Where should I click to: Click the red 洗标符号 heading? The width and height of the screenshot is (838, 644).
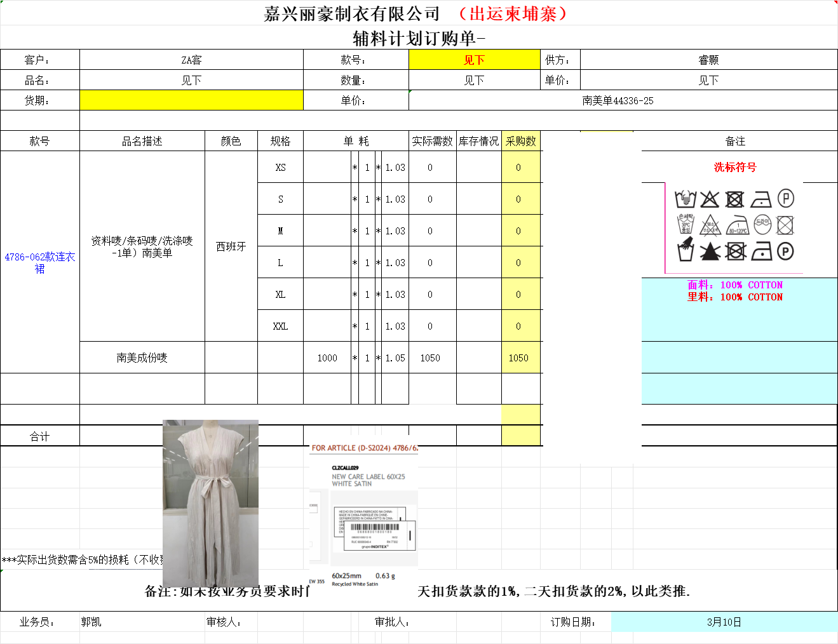coord(735,167)
